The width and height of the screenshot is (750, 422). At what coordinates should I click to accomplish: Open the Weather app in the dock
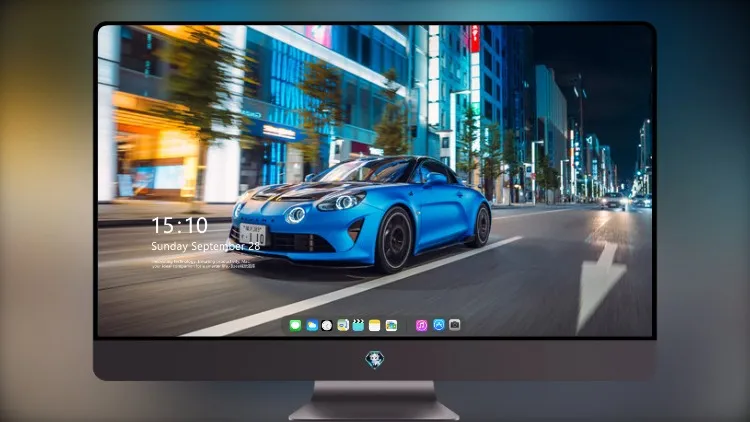[x=312, y=325]
